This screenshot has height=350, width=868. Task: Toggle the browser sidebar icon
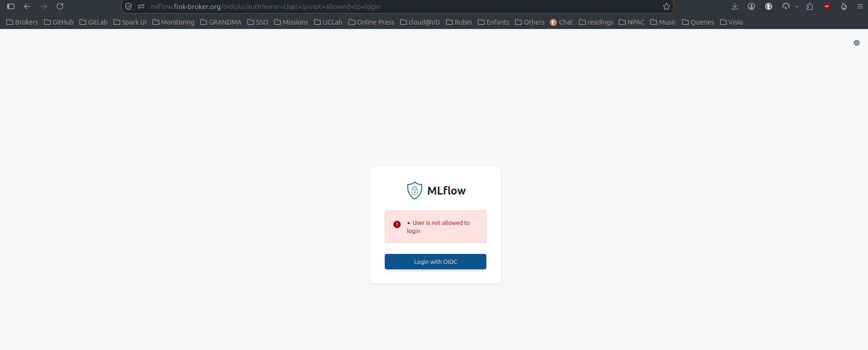coord(11,6)
